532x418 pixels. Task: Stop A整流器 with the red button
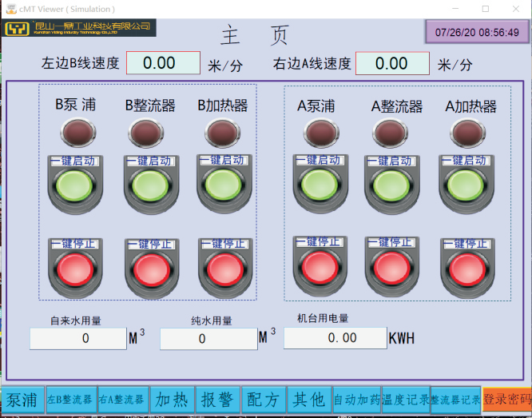click(x=391, y=268)
